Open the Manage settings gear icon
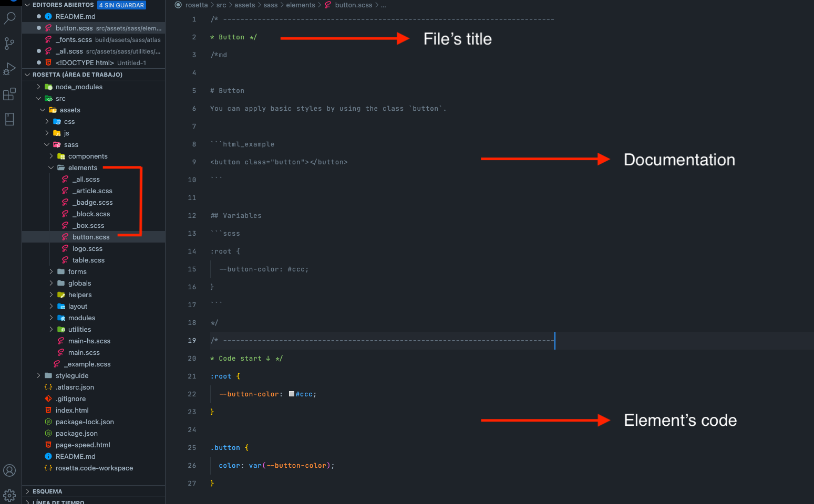Screen dimensions: 814x504 coord(9,495)
